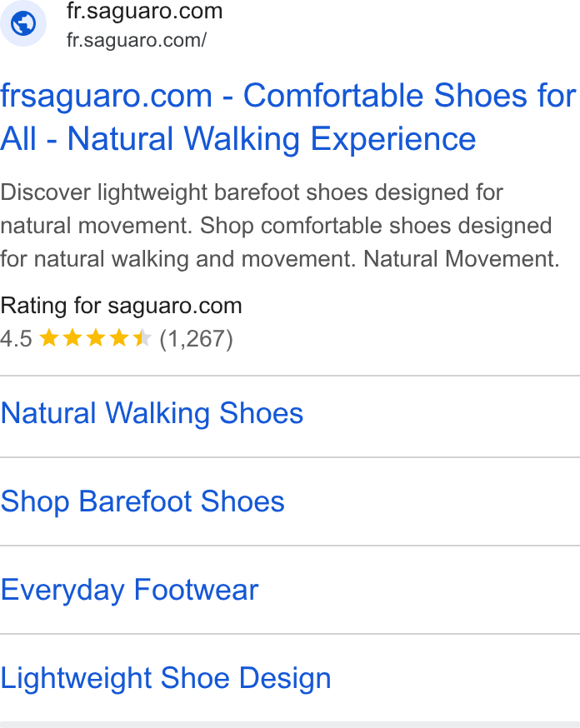Click the 'Natural Movement.' phrase ending the snippet
The width and height of the screenshot is (580, 728).
coord(461,259)
